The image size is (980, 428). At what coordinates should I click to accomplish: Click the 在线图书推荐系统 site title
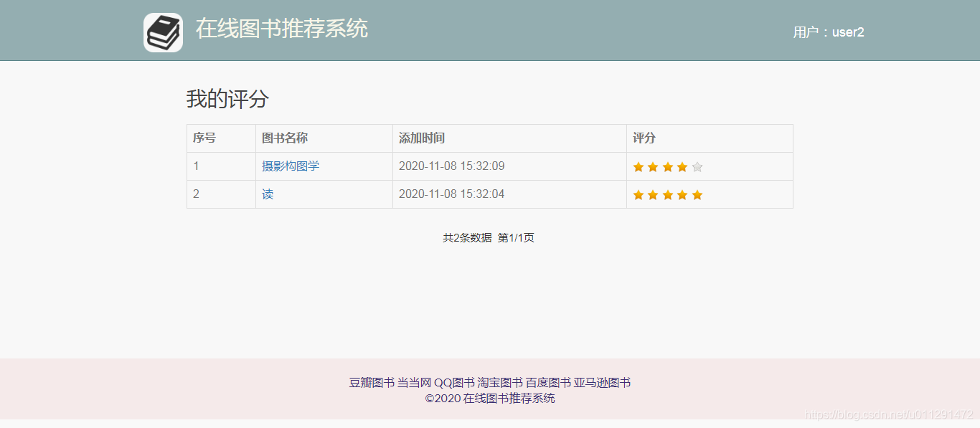click(282, 29)
